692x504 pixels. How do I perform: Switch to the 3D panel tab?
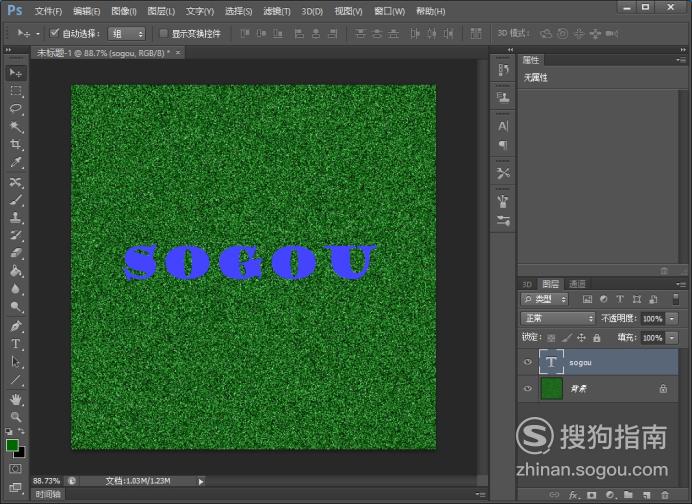527,284
